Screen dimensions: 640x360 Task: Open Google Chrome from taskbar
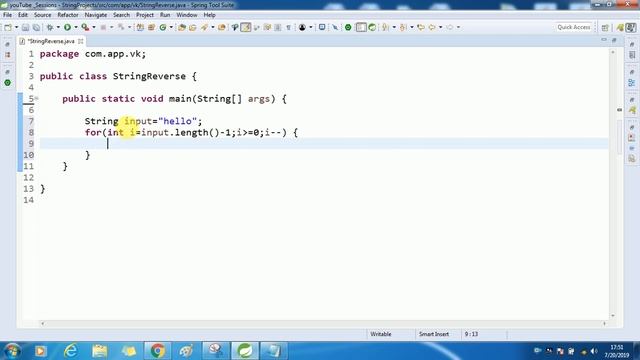coord(158,351)
